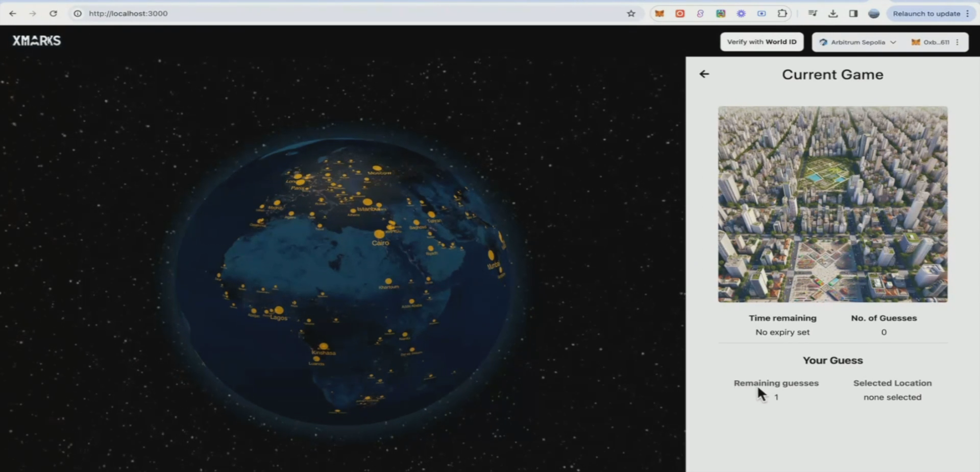The width and height of the screenshot is (980, 472).
Task: Click the 'none selected' location text
Action: point(892,397)
